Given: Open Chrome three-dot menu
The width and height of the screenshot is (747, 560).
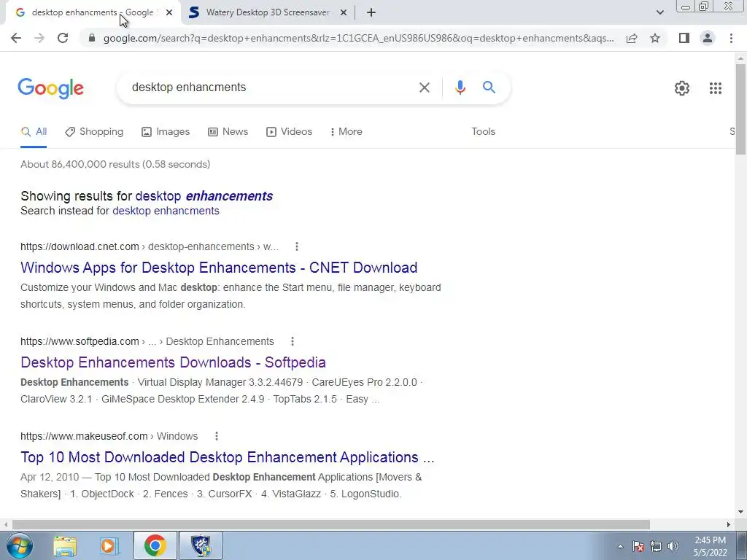Looking at the screenshot, I should [731, 38].
